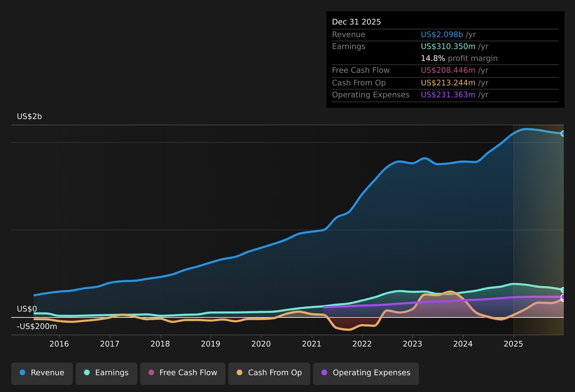Click the 2020 x-axis label
The width and height of the screenshot is (575, 392).
[x=261, y=344]
